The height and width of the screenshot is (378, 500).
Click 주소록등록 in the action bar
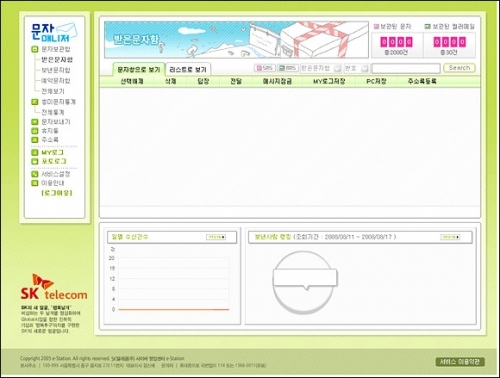coord(422,81)
